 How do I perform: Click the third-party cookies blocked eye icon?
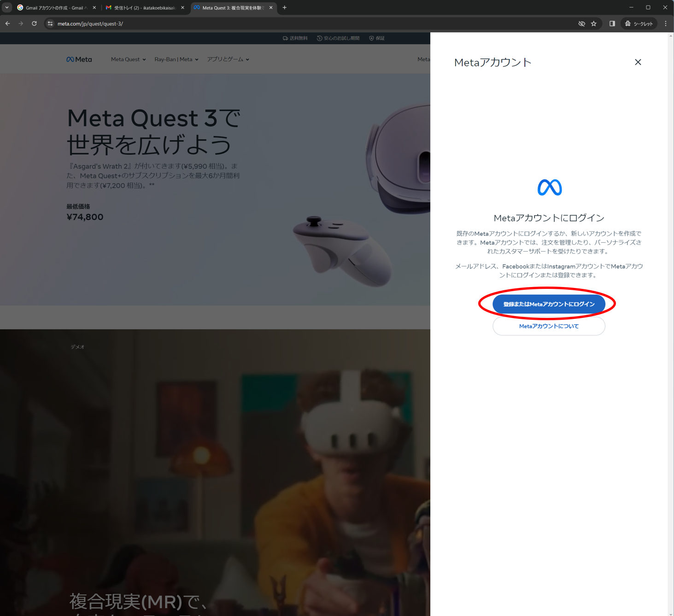tap(581, 23)
